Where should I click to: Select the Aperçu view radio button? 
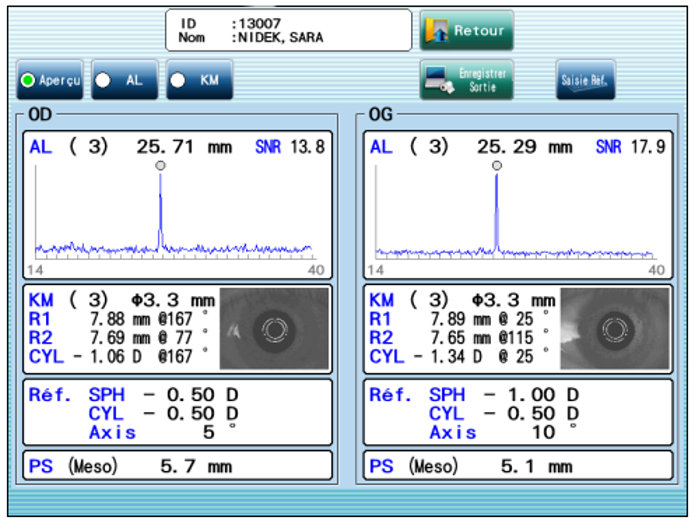pos(28,80)
